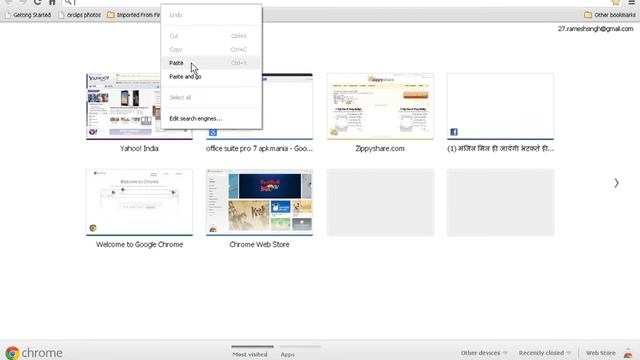Click the Web Store icon at bottom right
The image size is (640, 360).
(628, 353)
